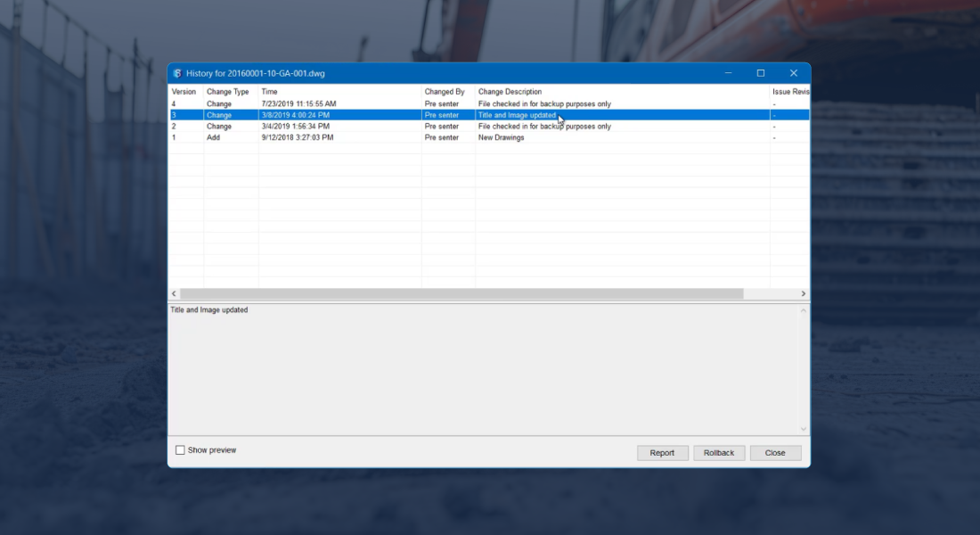Click the Report button
The width and height of the screenshot is (980, 535).
[662, 452]
